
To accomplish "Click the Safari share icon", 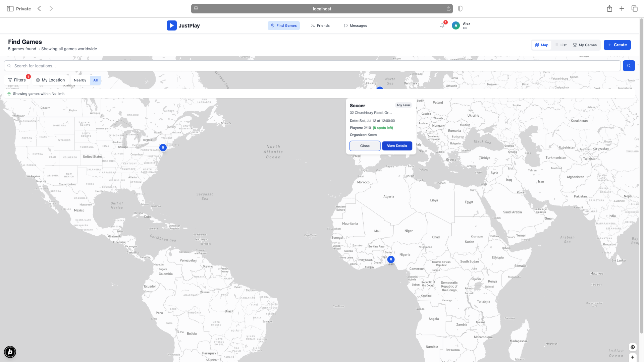I will point(609,9).
